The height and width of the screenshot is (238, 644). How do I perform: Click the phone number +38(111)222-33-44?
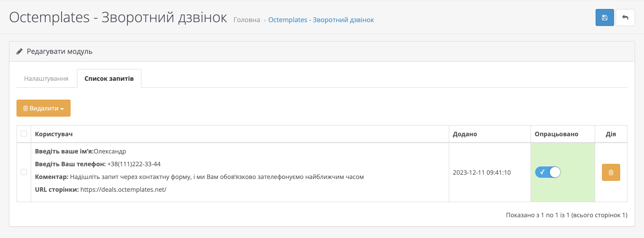pos(134,164)
